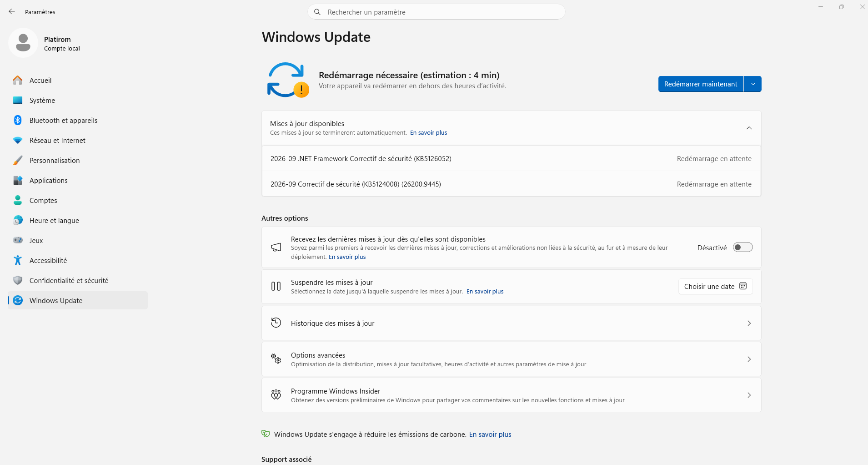The height and width of the screenshot is (465, 868).
Task: Open Programme Windows Insider chevron
Action: [x=749, y=395]
